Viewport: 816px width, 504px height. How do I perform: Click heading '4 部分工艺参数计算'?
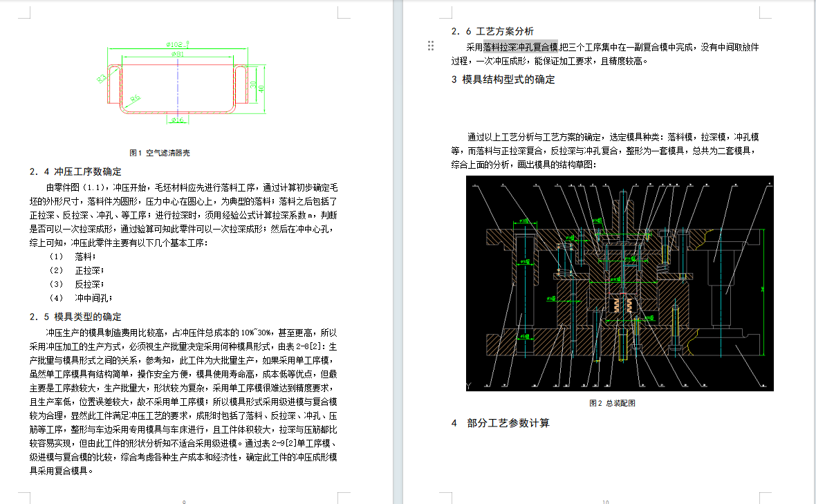(500, 423)
